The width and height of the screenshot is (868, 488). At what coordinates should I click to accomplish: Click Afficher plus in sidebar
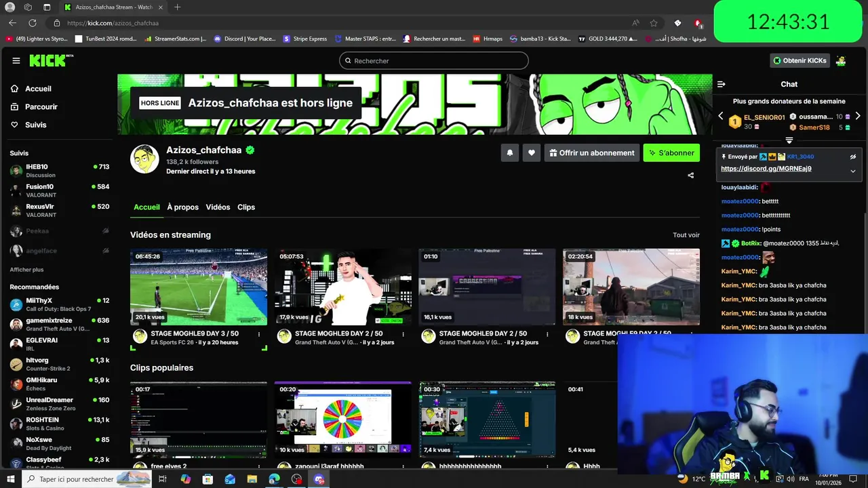[26, 270]
